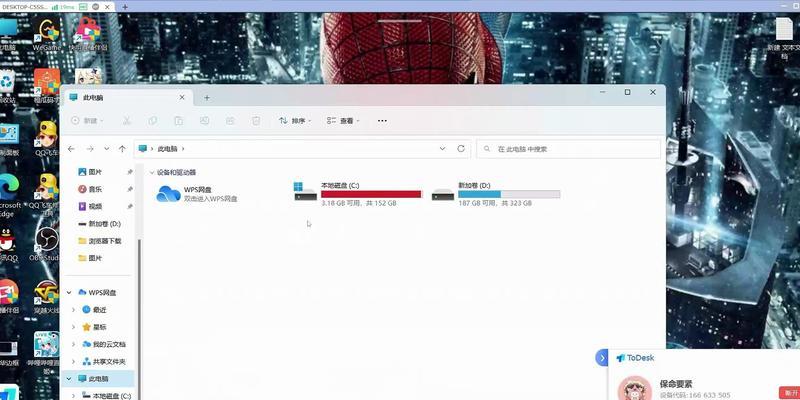Click the 双击进入WPS网盘 caption

[210, 198]
